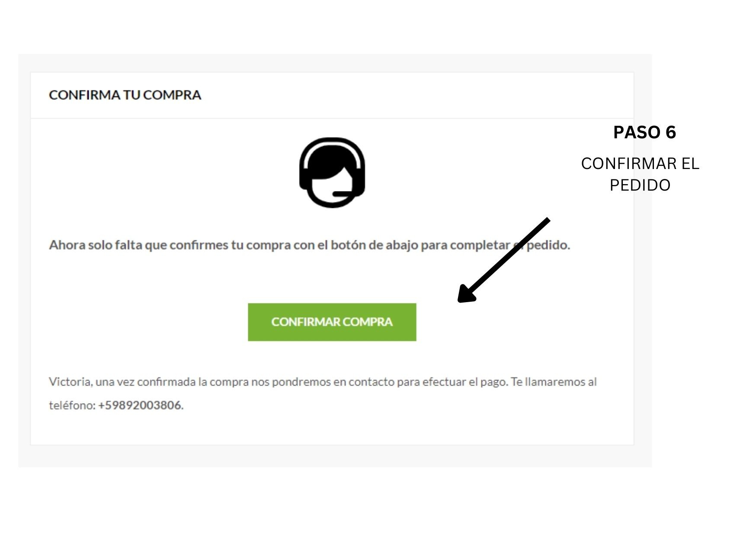Click the PEDIDO word under CONFIRMAR EL
Screen dimensions: 756x536
pyautogui.click(x=640, y=185)
